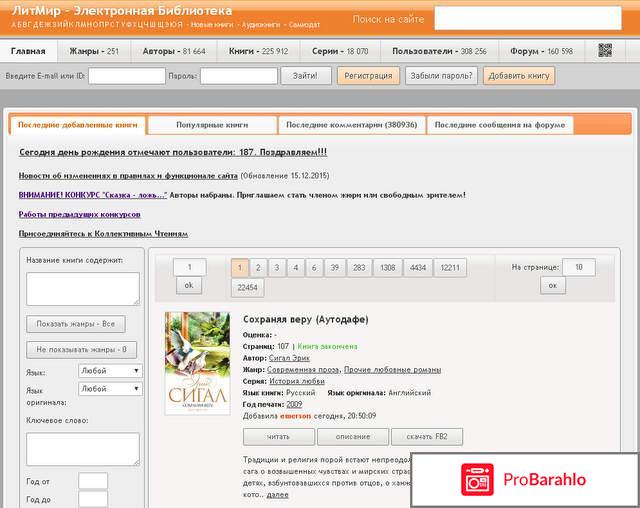Screen dimensions: 640x508
Task: Expand the Язык dropdown in the filter panel
Action: pos(110,371)
